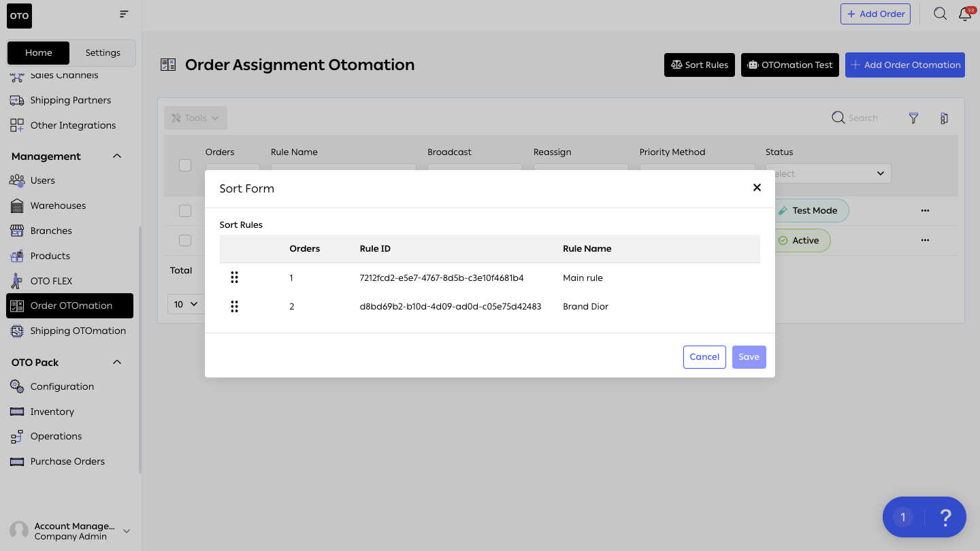The height and width of the screenshot is (551, 980).
Task: Go to Purchase Orders menu item
Action: (x=67, y=461)
